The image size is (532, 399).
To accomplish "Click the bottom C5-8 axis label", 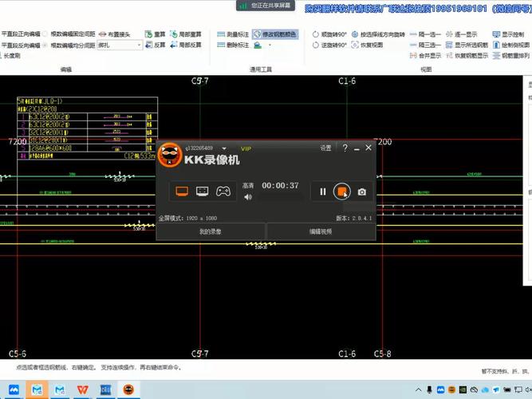I will [x=382, y=354].
